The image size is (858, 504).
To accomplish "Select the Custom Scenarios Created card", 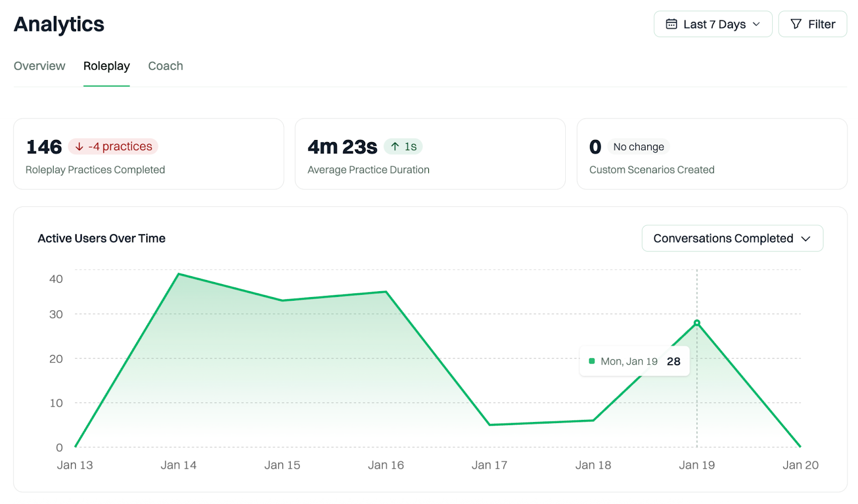I will pyautogui.click(x=712, y=154).
